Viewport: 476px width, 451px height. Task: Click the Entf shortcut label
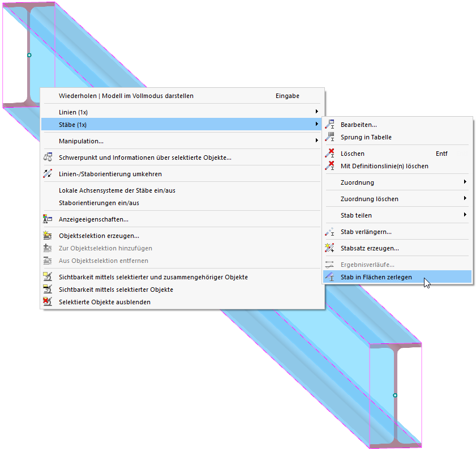pyautogui.click(x=441, y=154)
